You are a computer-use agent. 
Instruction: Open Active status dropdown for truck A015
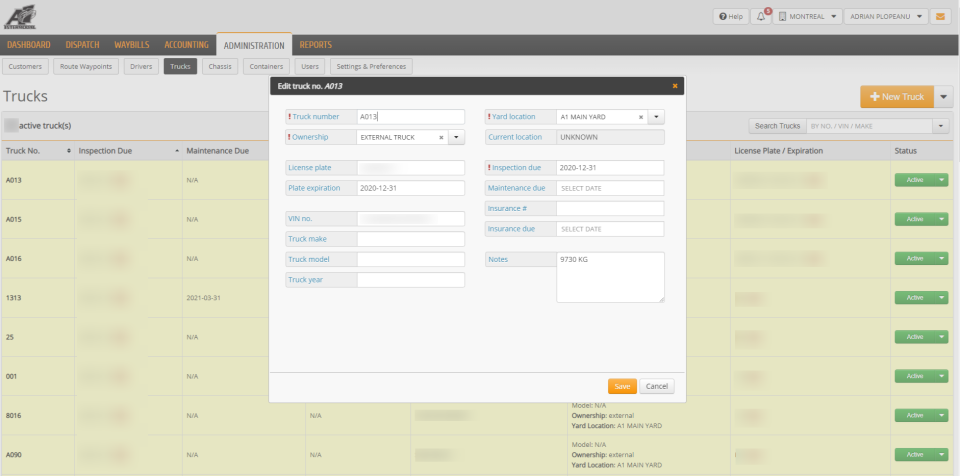click(942, 219)
